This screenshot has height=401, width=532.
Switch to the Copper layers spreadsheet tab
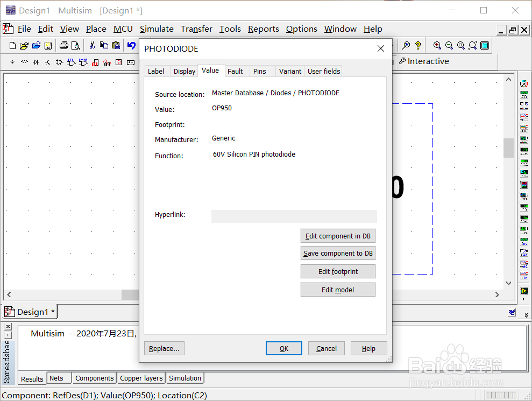pyautogui.click(x=141, y=378)
